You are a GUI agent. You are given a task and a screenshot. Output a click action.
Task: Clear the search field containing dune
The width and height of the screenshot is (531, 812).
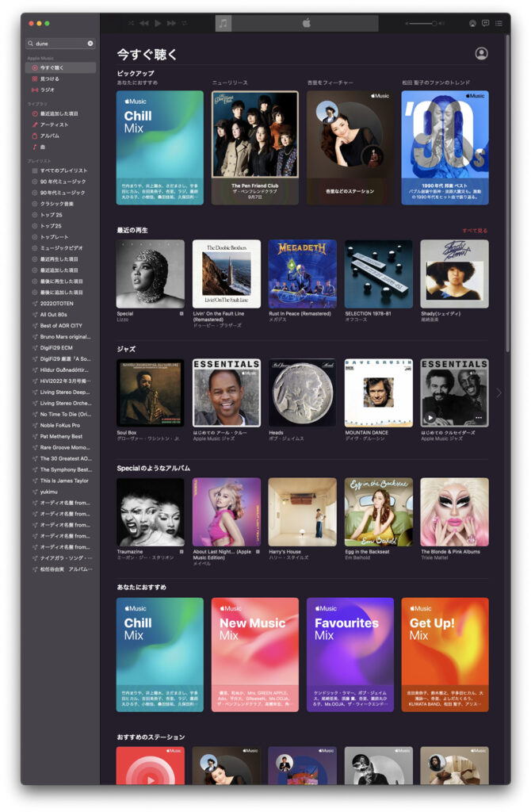[x=90, y=44]
